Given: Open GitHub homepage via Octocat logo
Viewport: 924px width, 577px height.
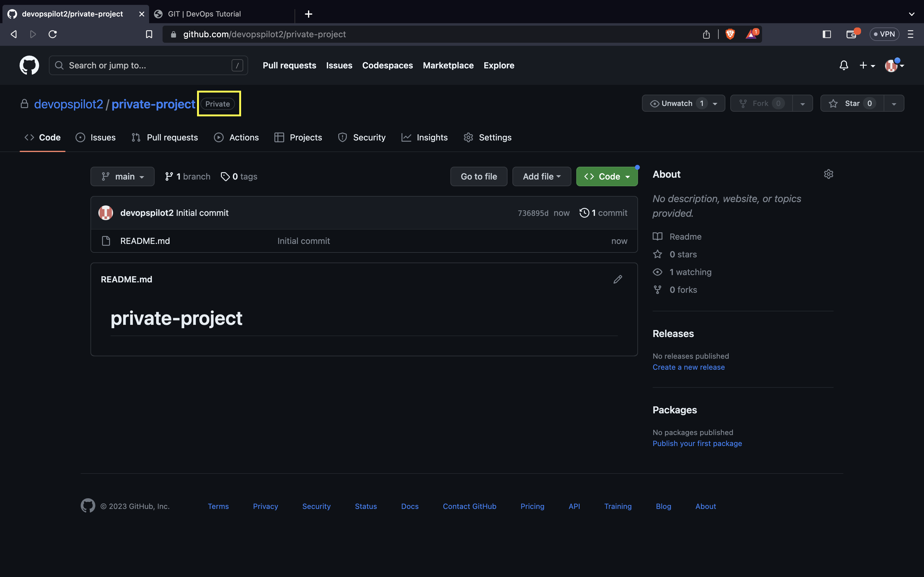Looking at the screenshot, I should 29,65.
